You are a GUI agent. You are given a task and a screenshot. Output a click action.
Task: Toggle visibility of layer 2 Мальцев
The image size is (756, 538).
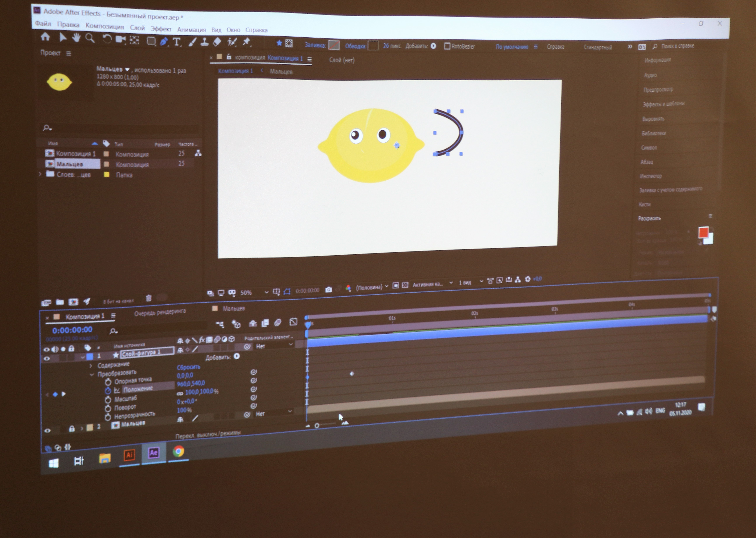(x=47, y=430)
